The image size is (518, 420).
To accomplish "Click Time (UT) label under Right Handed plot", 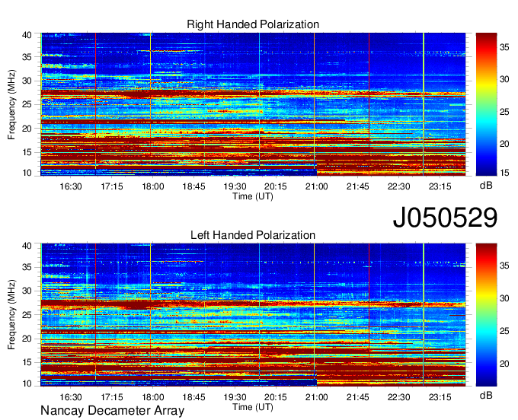I will tap(253, 196).
